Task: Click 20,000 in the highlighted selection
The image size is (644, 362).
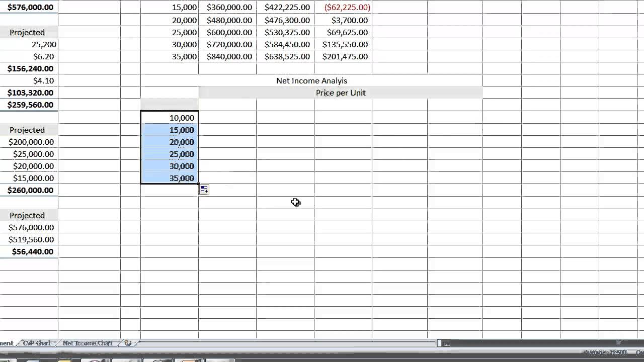Action: (170, 142)
